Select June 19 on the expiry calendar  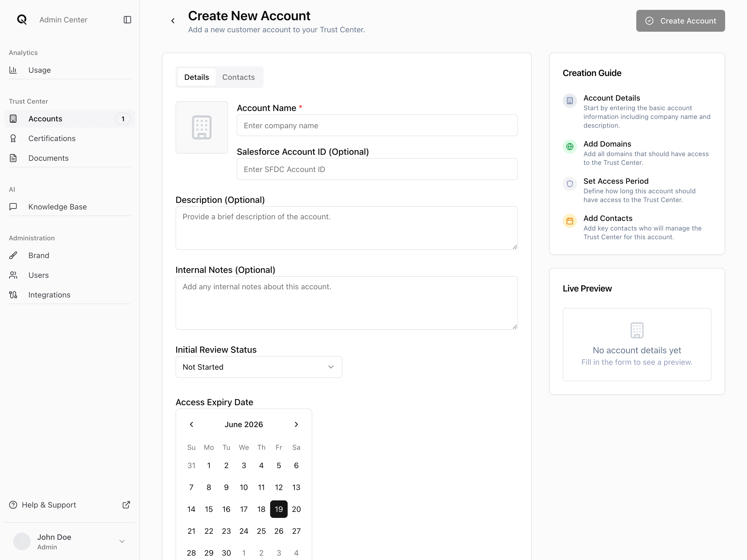(279, 509)
